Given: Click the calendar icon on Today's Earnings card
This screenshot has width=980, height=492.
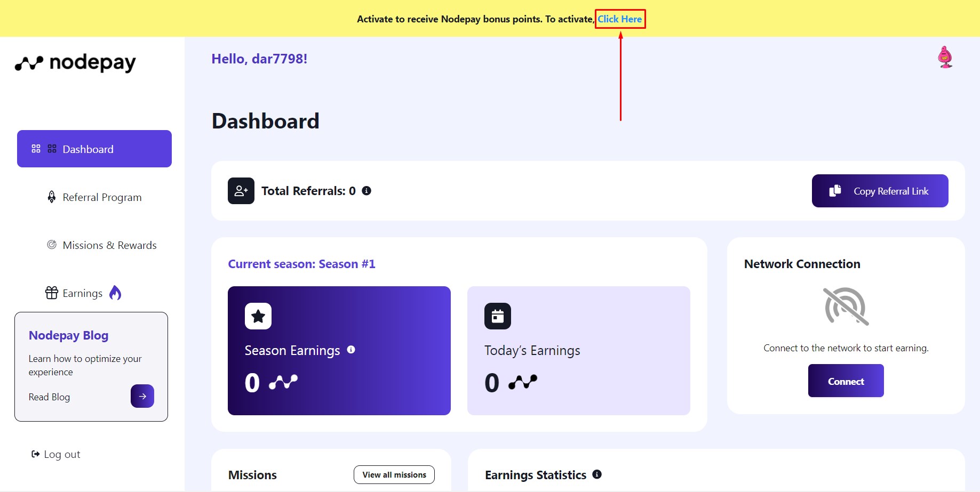Looking at the screenshot, I should (x=498, y=316).
